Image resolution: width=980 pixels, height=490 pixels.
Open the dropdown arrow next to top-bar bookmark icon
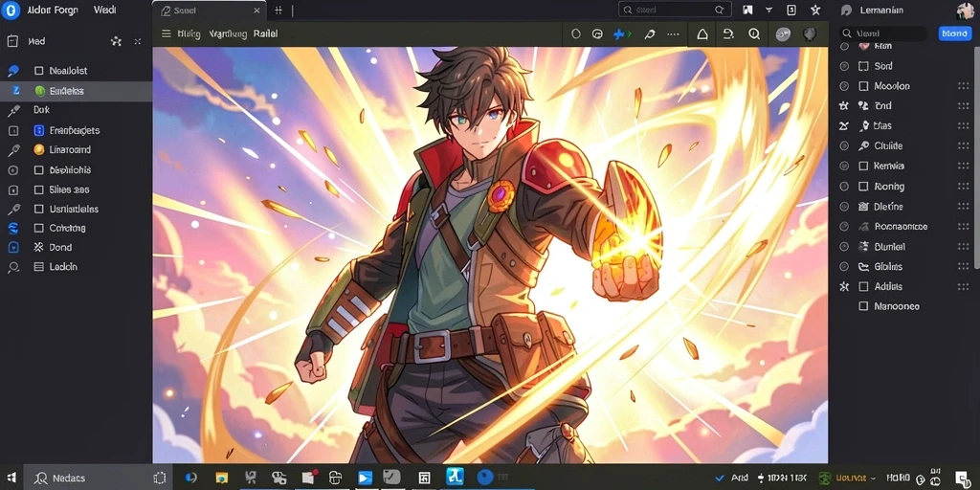tap(769, 10)
